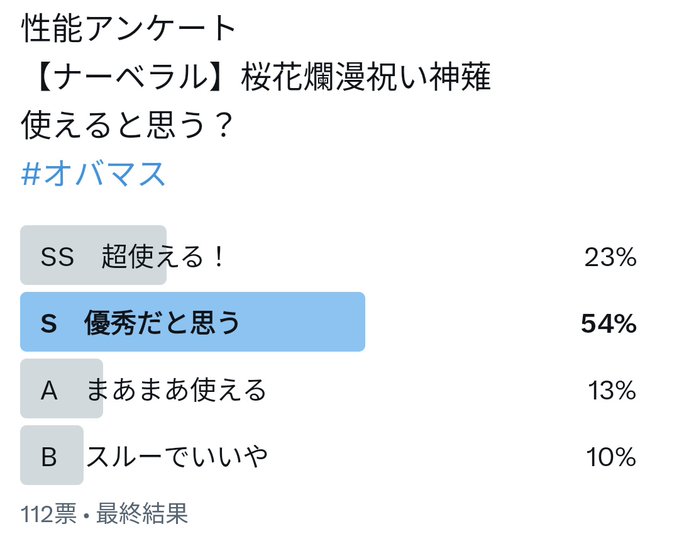
Task: Select the gray SS poll result bar
Action: 94,255
